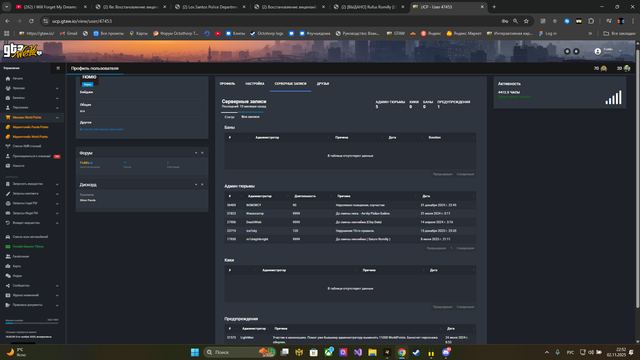Collapse the Форум panel with its arrow
640x360 pixels.
tap(196, 153)
